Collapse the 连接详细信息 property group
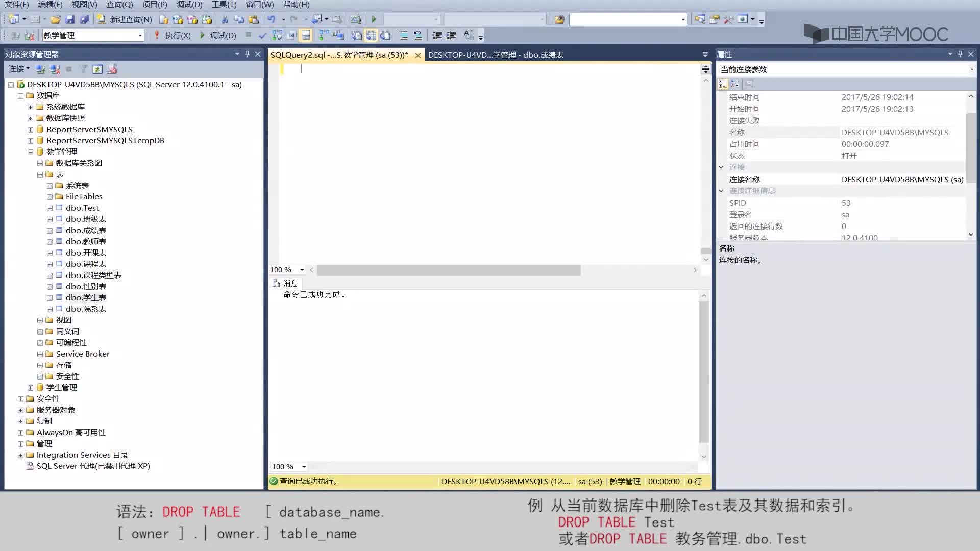 721,191
